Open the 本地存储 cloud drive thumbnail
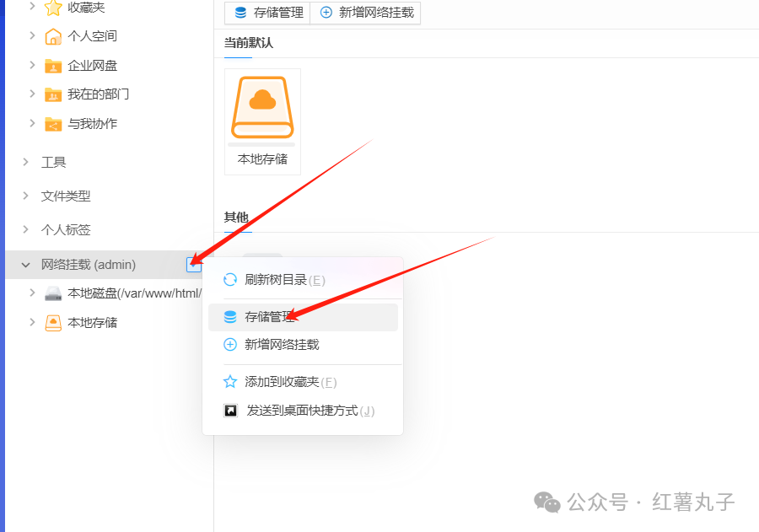The image size is (759, 532). click(262, 107)
